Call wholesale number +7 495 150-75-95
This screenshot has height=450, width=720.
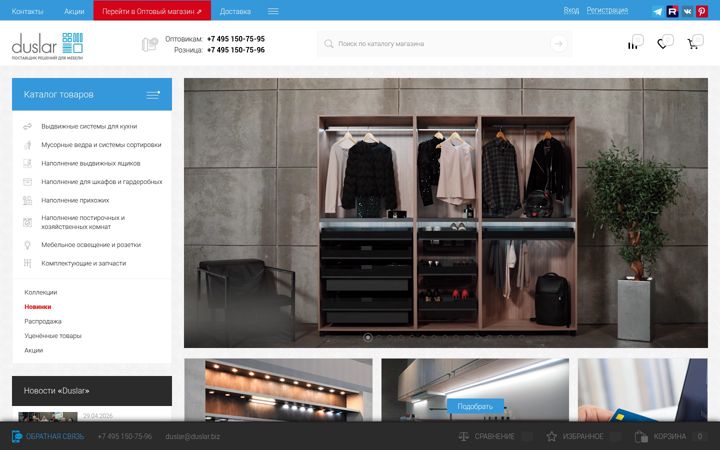(x=236, y=39)
